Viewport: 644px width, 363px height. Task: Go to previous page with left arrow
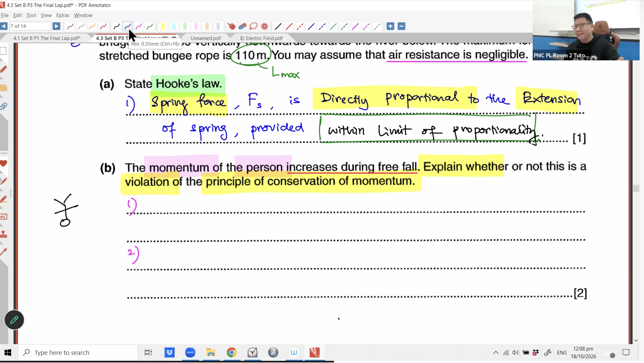[4, 26]
